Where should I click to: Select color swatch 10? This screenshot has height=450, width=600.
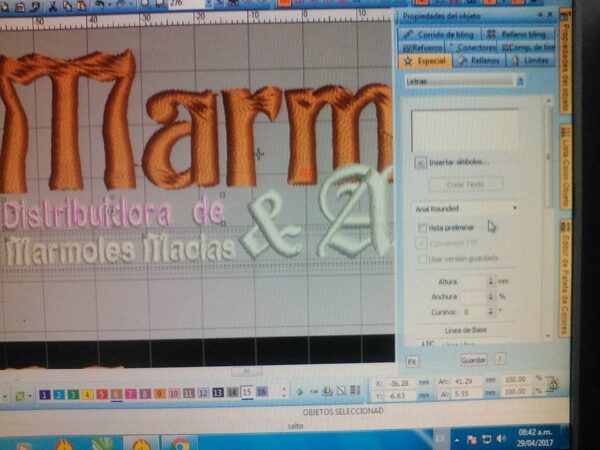[174, 393]
